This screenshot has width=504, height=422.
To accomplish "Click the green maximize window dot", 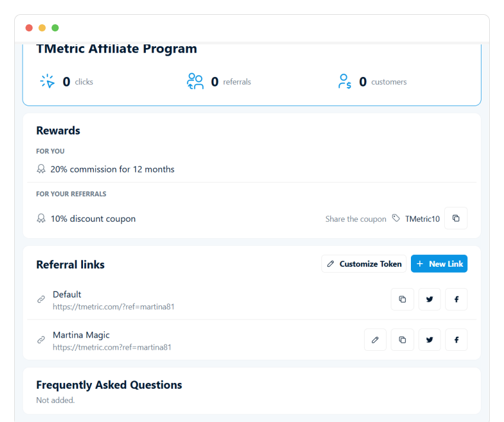I will click(55, 28).
